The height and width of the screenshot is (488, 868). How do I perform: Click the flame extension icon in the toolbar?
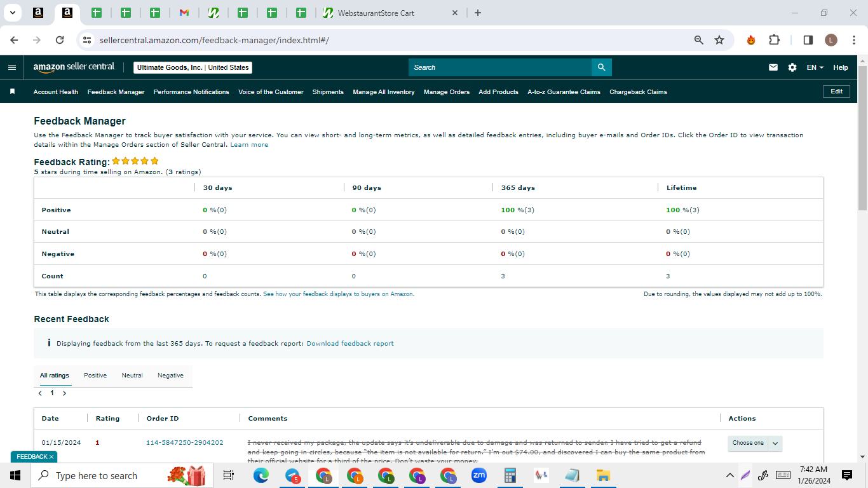tap(751, 40)
